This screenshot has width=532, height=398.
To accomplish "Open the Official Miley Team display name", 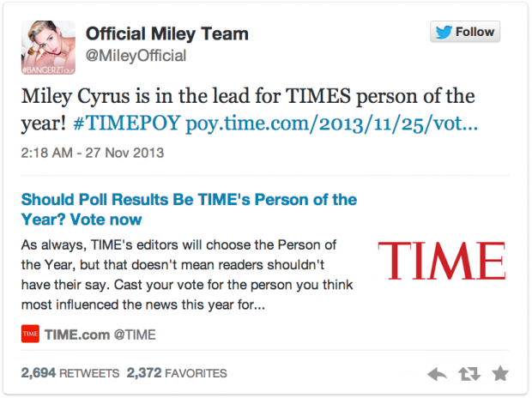I will point(167,34).
